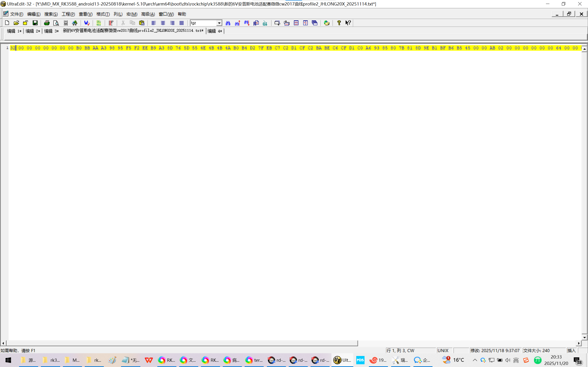Click the vertical scrollbar down arrow
Image resolution: width=588 pixels, height=367 pixels.
click(x=584, y=337)
